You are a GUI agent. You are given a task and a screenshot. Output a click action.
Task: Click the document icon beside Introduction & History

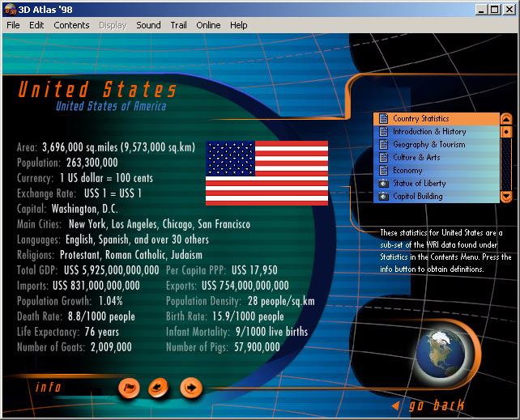[383, 131]
